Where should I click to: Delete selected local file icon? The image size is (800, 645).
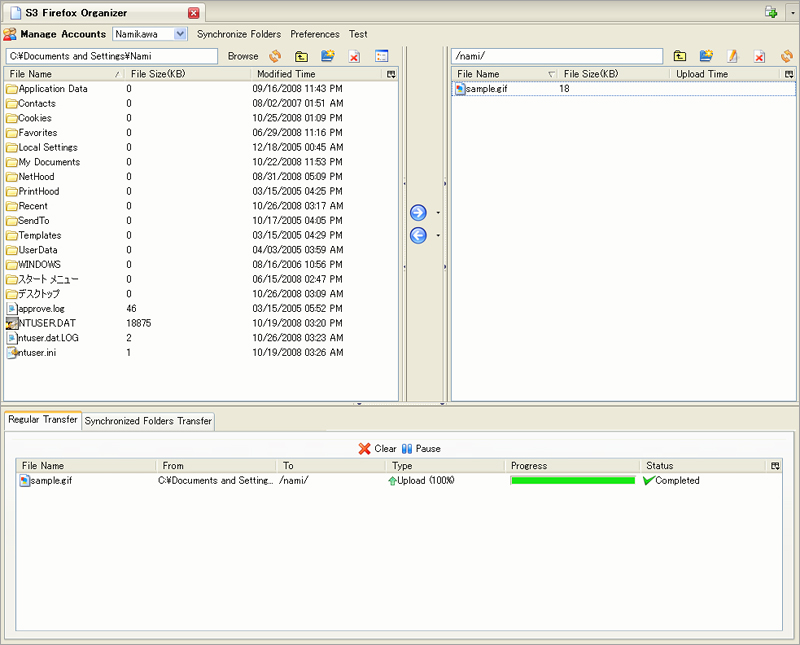pyautogui.click(x=354, y=56)
